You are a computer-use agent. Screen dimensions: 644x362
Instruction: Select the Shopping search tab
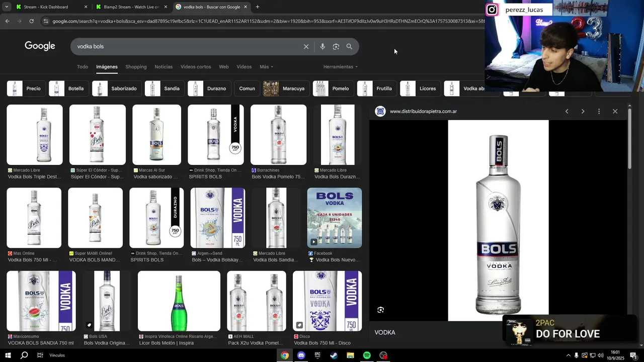pos(136,67)
